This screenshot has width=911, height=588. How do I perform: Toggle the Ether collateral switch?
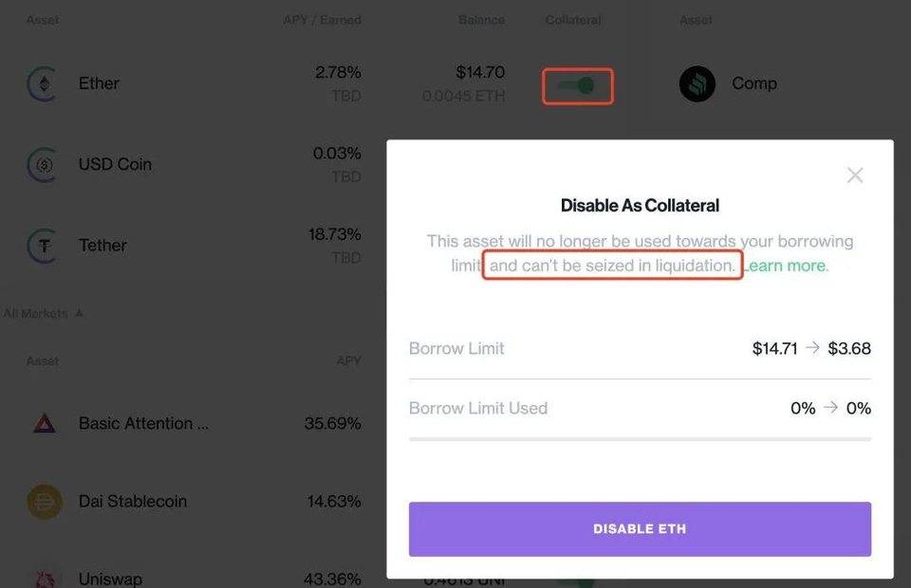pos(577,86)
